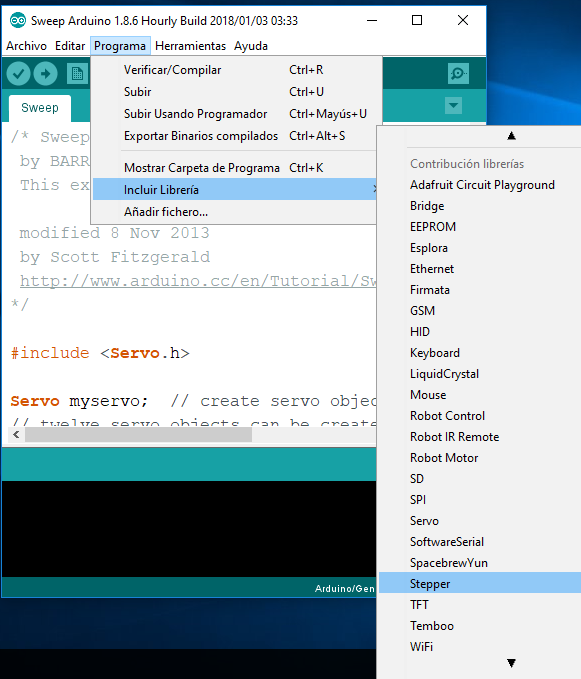
Task: Click 'modified 8 Nov 2013' comment line
Action: tap(114, 233)
